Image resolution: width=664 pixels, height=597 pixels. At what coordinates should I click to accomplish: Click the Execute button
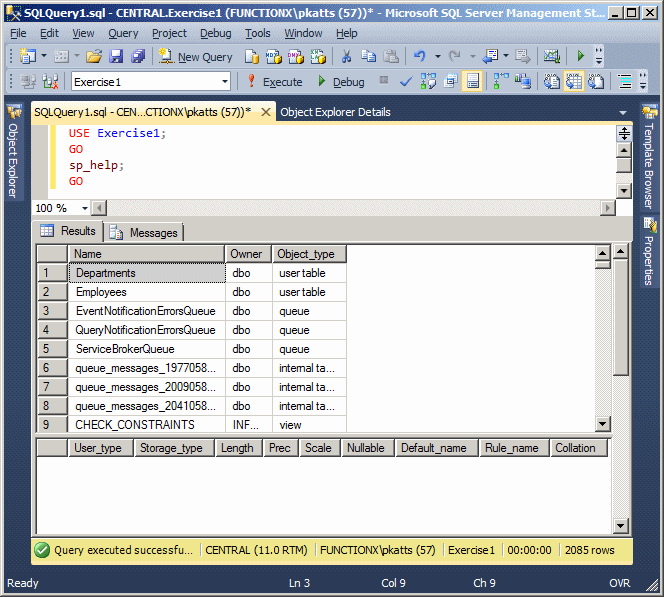[274, 81]
